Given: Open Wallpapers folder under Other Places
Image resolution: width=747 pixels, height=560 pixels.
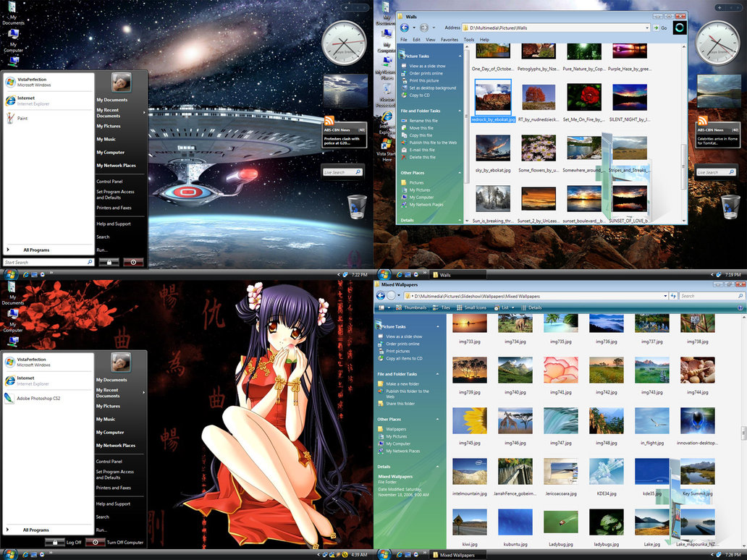Looking at the screenshot, I should (x=396, y=429).
